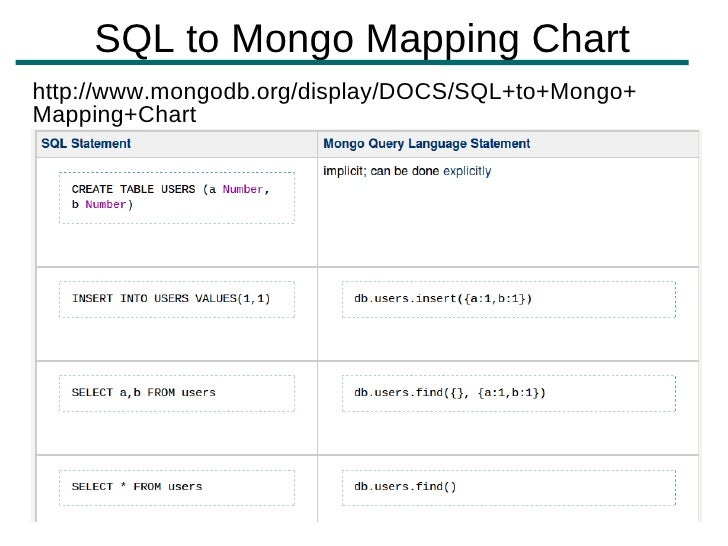This screenshot has width=728, height=546.
Task: Click the SELECT a,b FROM users code
Action: coord(143,393)
